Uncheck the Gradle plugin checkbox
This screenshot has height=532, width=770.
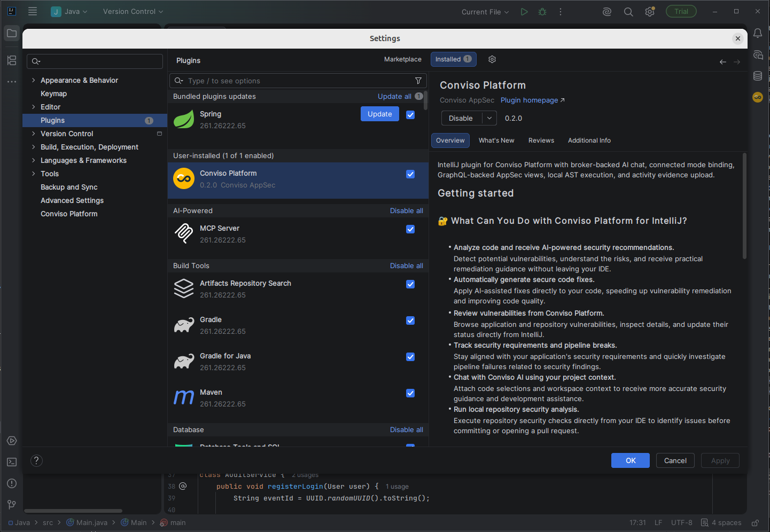click(410, 320)
